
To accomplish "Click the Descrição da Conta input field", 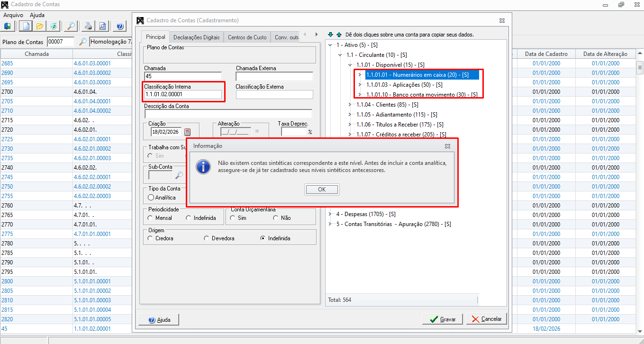I will 228,114.
